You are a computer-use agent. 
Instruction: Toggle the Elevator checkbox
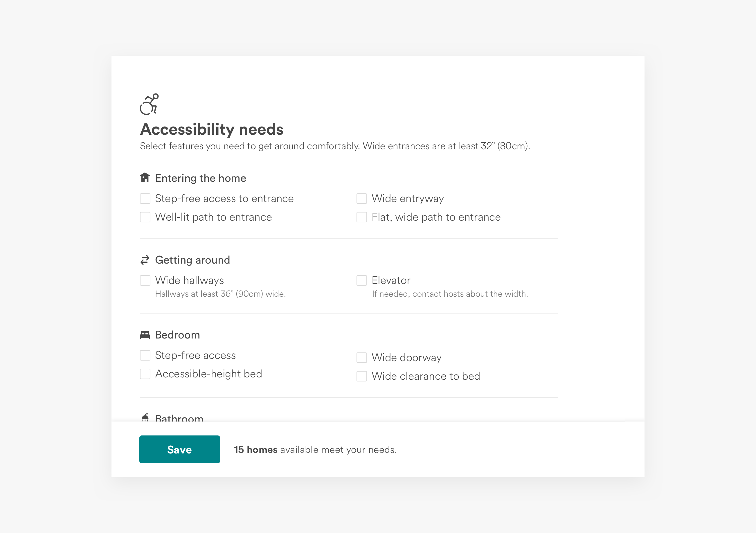click(x=361, y=280)
